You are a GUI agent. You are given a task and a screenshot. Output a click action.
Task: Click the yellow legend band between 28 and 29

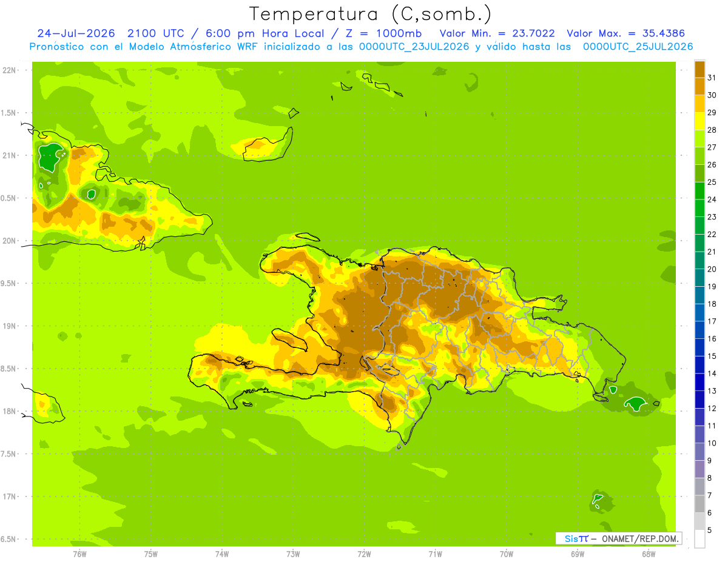coord(699,121)
